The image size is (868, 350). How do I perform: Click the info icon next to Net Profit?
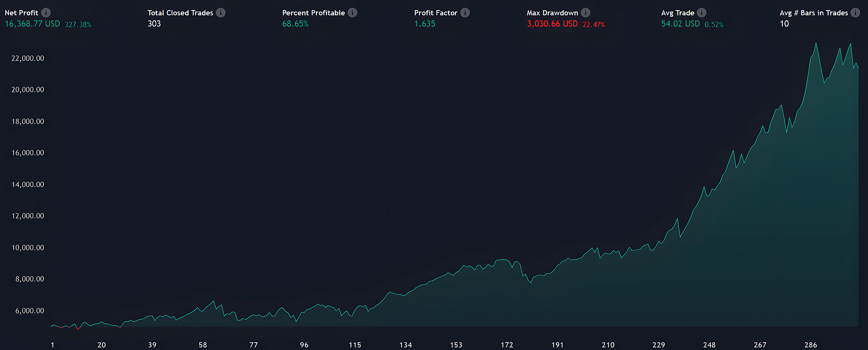coord(46,13)
